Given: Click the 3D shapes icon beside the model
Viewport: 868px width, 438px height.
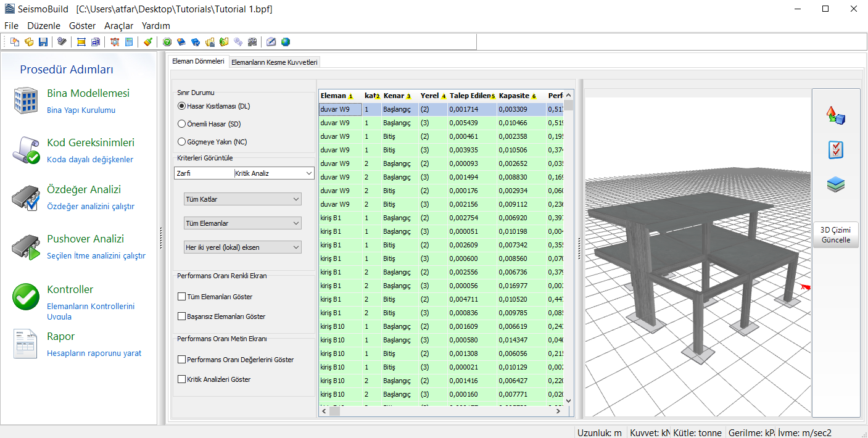Looking at the screenshot, I should tap(835, 115).
